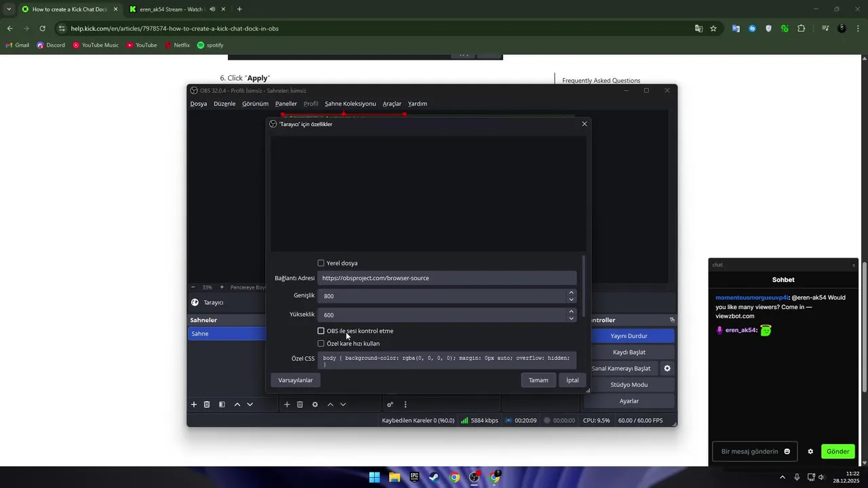
Task: Open Ayarlar settings button
Action: [x=629, y=401]
